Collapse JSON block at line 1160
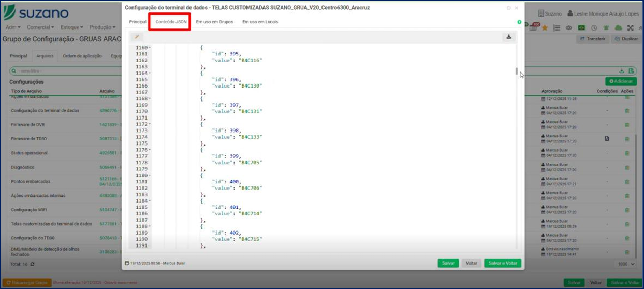 pos(150,48)
